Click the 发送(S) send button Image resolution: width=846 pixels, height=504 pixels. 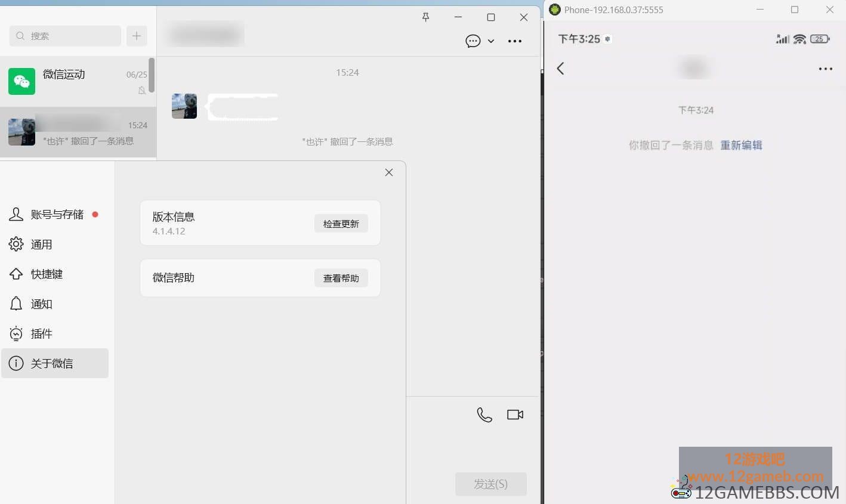click(491, 484)
